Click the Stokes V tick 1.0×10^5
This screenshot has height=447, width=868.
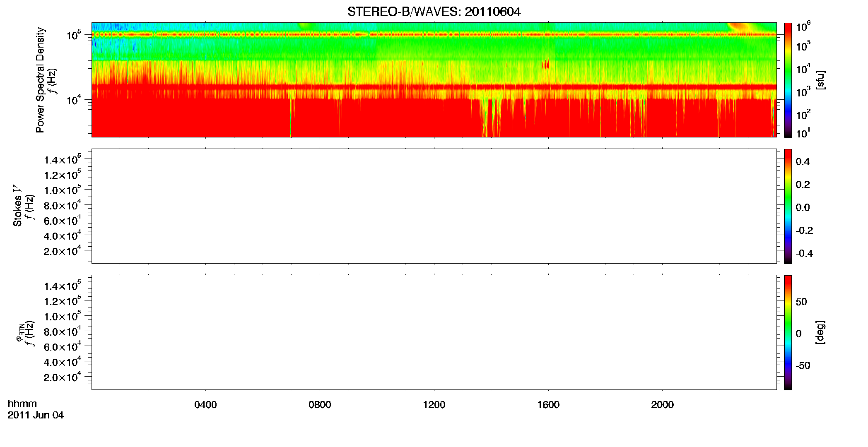[63, 190]
